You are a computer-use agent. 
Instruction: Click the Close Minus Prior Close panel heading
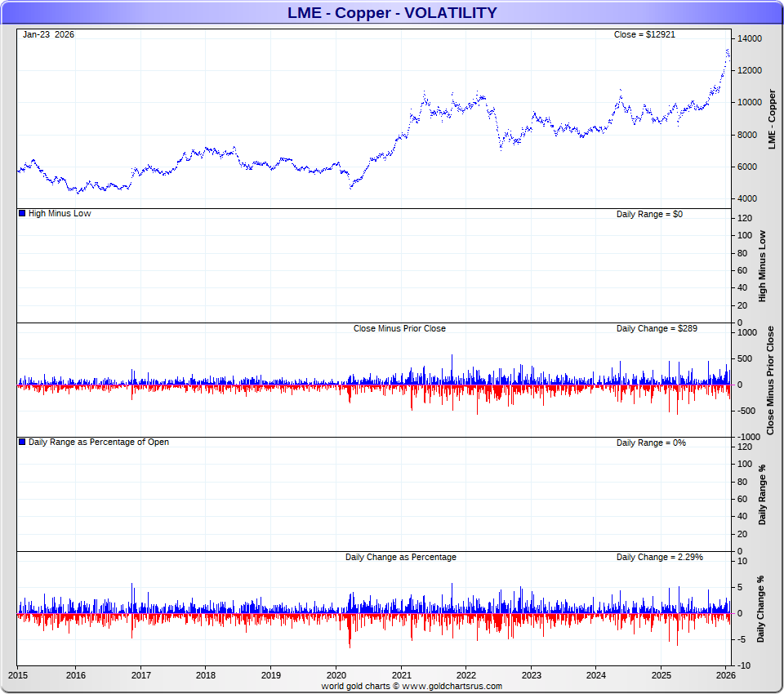tap(399, 328)
